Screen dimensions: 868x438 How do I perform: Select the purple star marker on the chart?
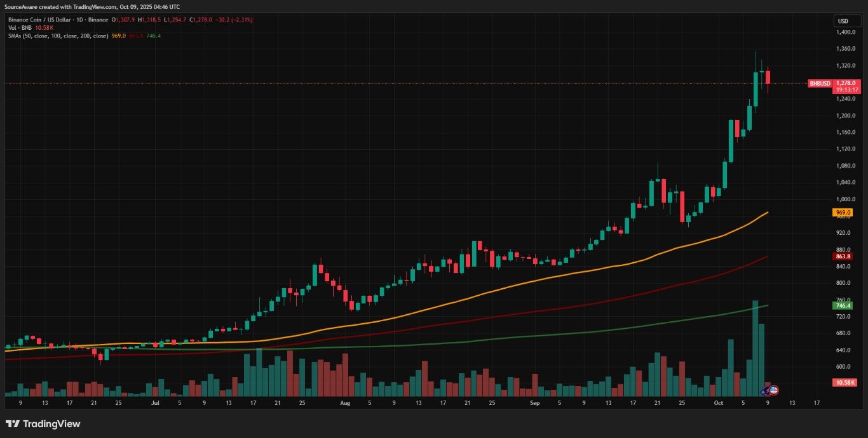pyautogui.click(x=762, y=392)
